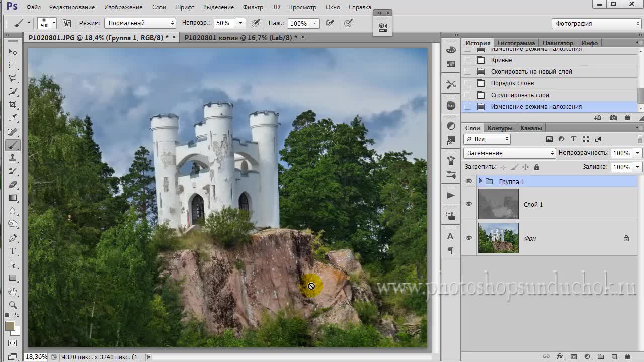Open Styles fx panel icon
This screenshot has height=362, width=644.
(451, 141)
